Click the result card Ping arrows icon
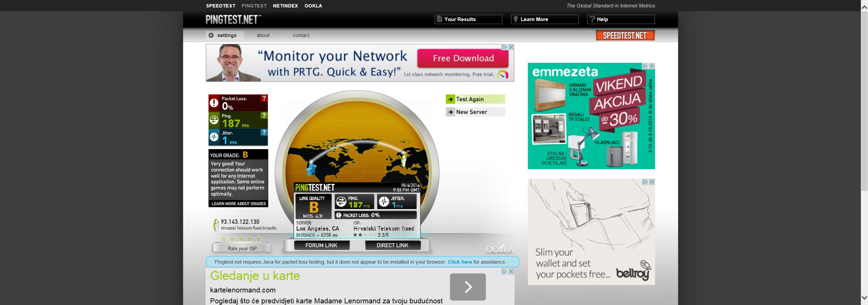Viewport: 868px width, 305px height. 341,202
